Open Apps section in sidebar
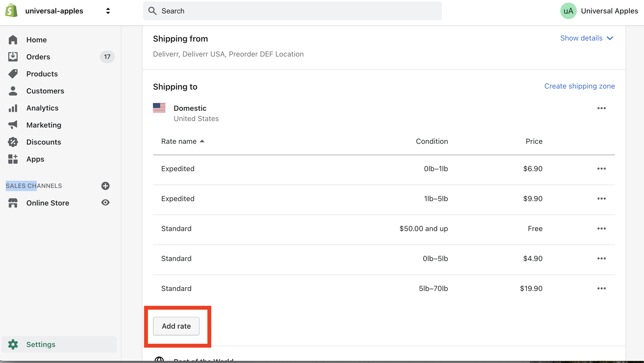This screenshot has width=644, height=363. pyautogui.click(x=35, y=159)
